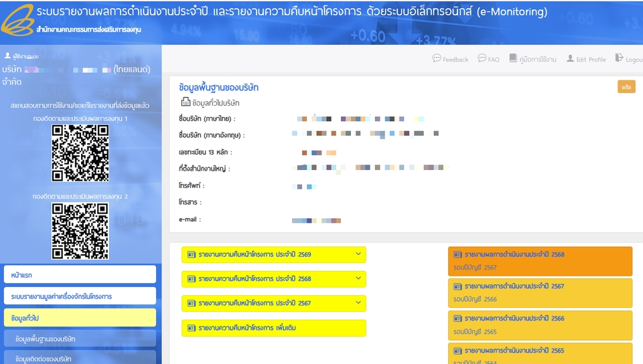
Task: Click the ข้อมูลทั่วไปบริษัท building icon
Action: click(x=186, y=102)
